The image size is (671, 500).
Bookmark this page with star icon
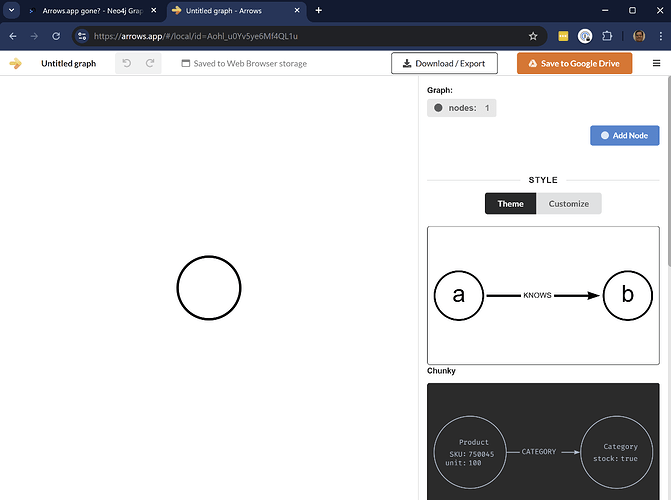(533, 36)
